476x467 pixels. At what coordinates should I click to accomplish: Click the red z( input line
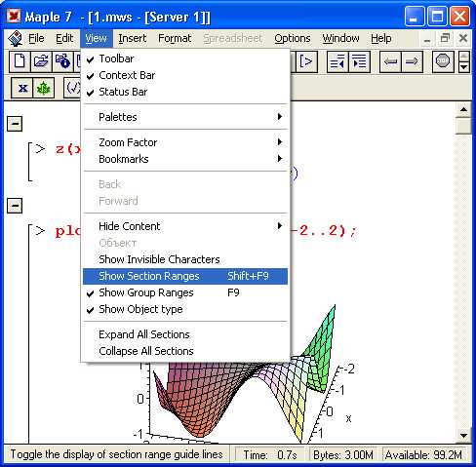pos(68,149)
